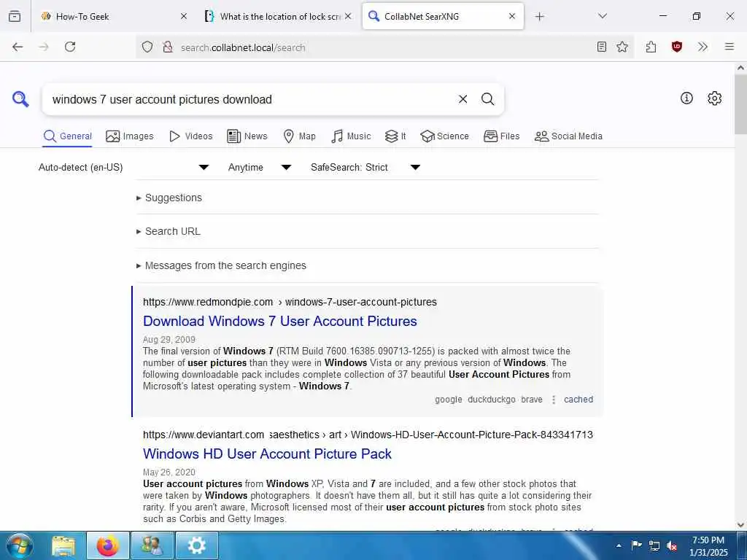The height and width of the screenshot is (560, 747).
Task: Open the SafeSearch: Strict dropdown
Action: point(365,167)
